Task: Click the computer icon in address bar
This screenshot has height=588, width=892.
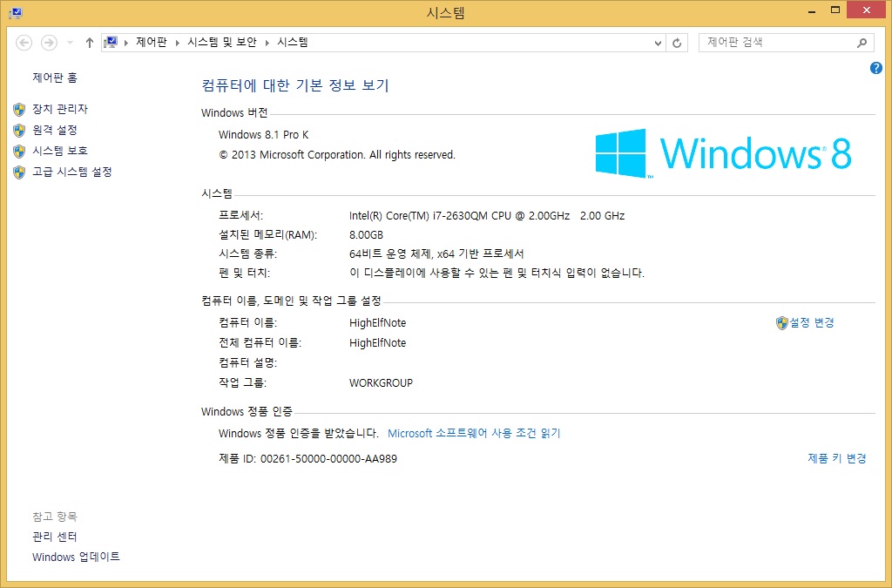Action: pos(111,42)
